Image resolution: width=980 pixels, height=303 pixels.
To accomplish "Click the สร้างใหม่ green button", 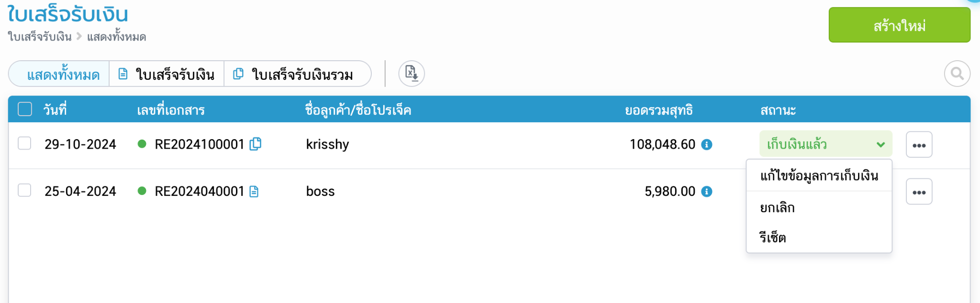I will coord(899,25).
